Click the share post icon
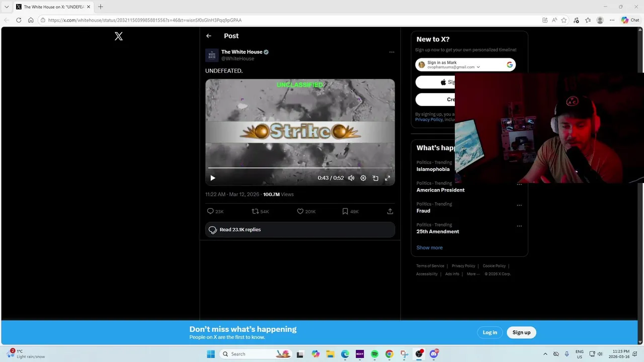This screenshot has height=362, width=644. [x=390, y=212]
